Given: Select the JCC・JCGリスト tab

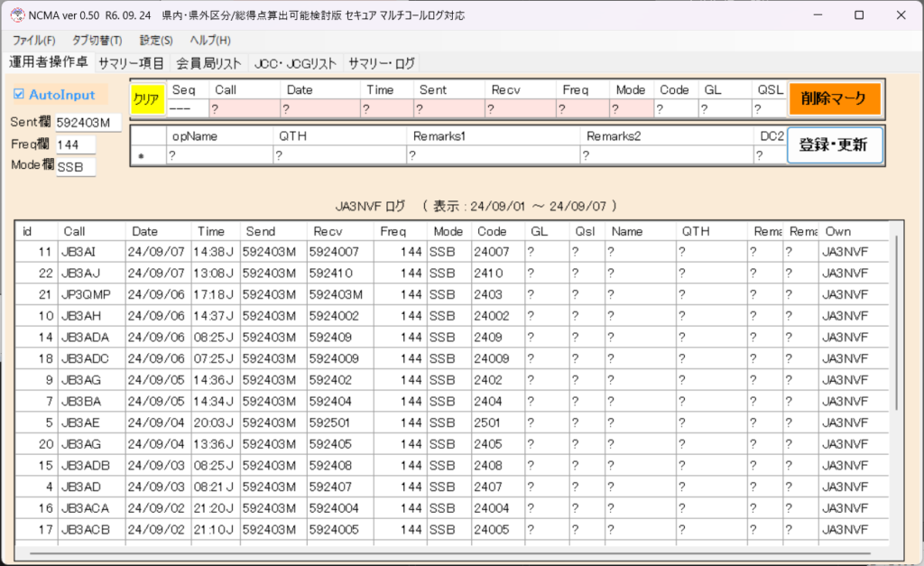Looking at the screenshot, I should [295, 63].
